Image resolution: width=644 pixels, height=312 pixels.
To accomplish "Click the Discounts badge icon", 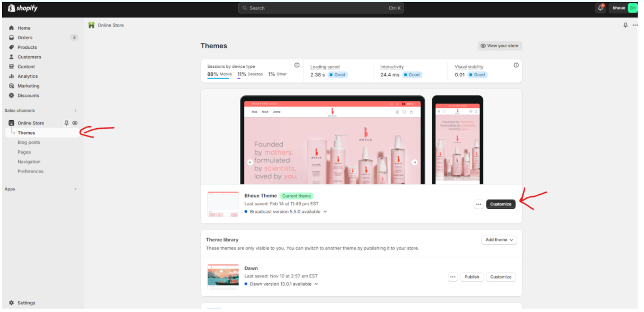I will coord(11,96).
